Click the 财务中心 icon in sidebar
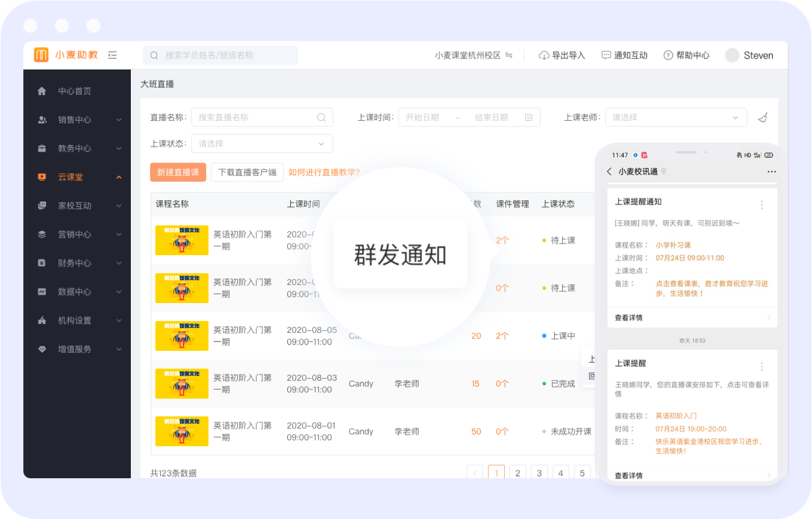Viewport: 812px width, 522px height. tap(42, 263)
